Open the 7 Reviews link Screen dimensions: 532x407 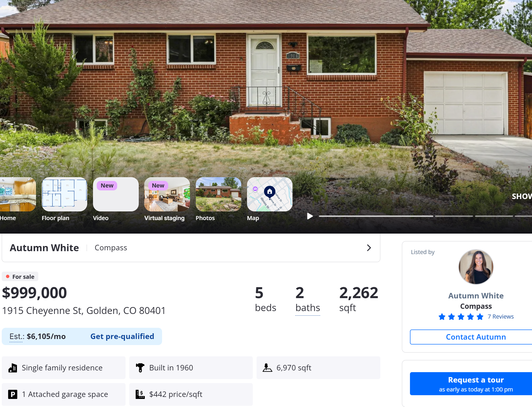501,317
